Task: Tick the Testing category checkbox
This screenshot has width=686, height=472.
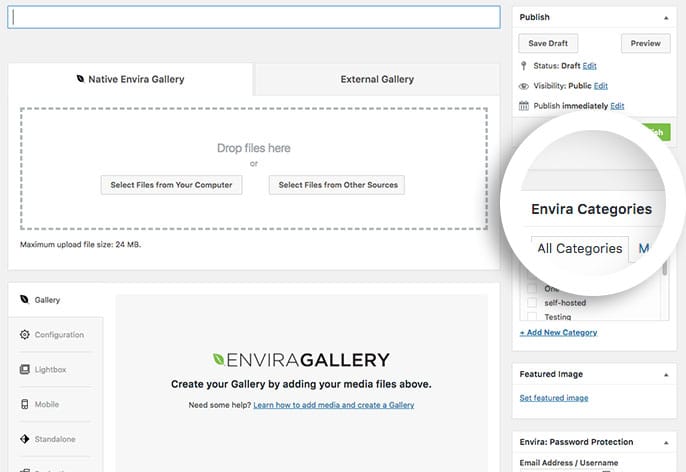Action: pyautogui.click(x=530, y=317)
